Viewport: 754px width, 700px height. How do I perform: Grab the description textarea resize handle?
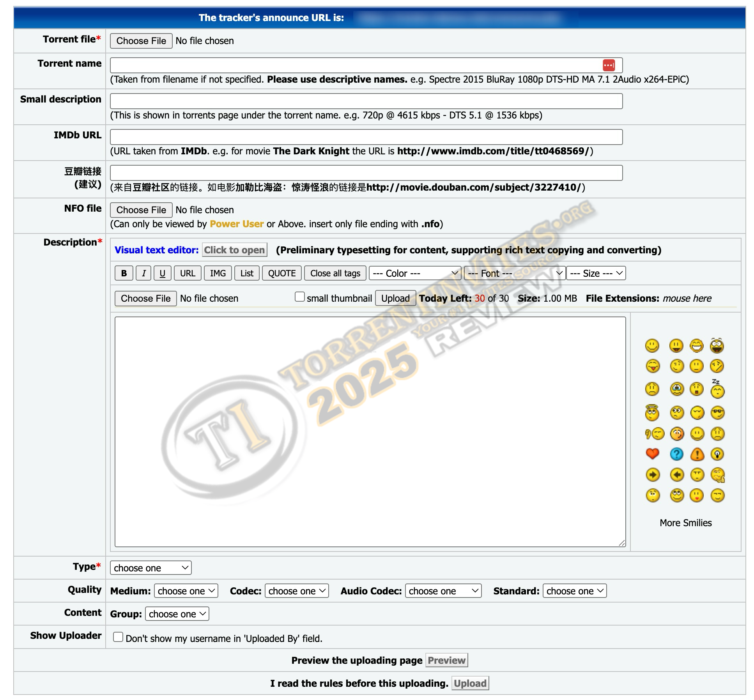[622, 543]
